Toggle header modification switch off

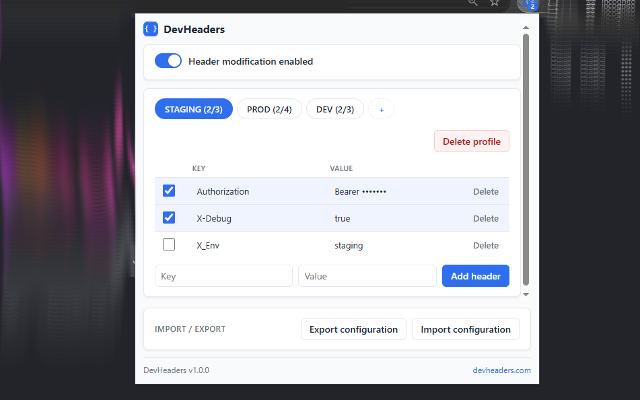[168, 61]
